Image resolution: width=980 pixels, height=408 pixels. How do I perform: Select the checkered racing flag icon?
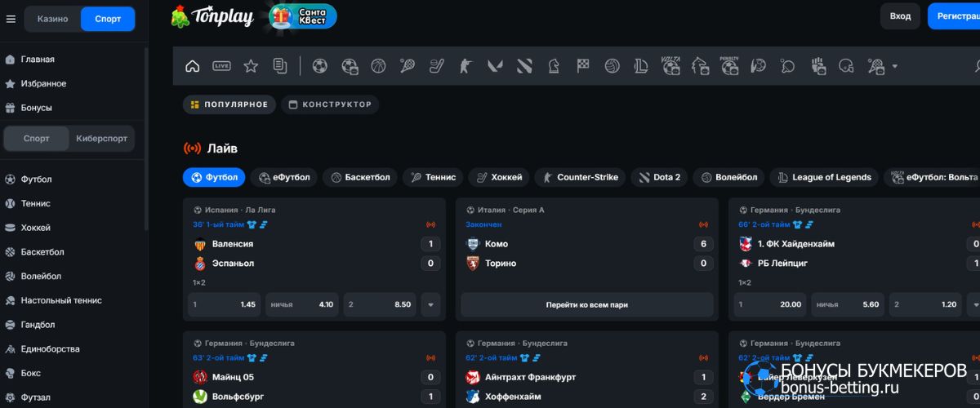[582, 66]
